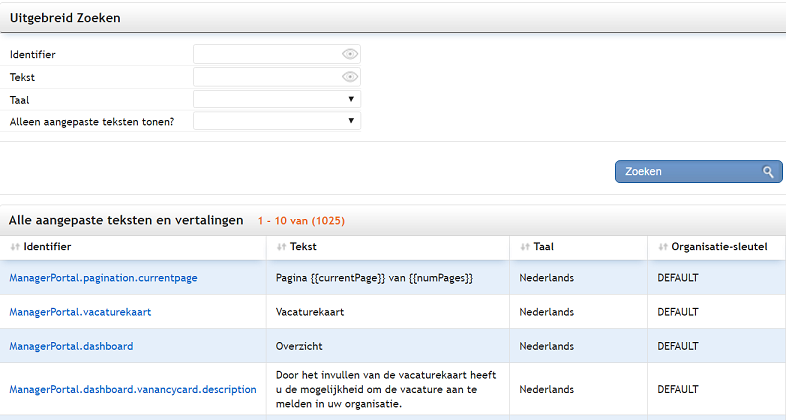
Task: Open ManagerPortal.dashboard.vanancycard.description link
Action: point(133,389)
